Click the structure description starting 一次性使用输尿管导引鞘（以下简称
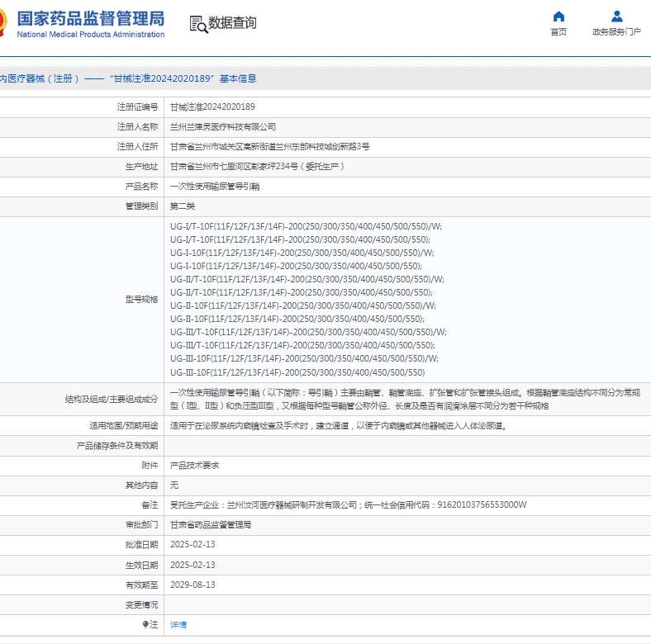Viewport: 651px width, 644px height. (x=405, y=399)
